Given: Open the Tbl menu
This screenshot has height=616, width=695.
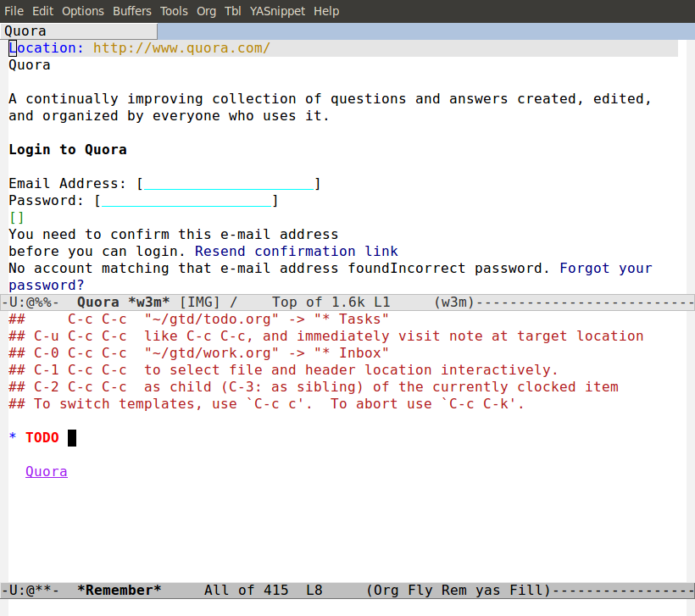Looking at the screenshot, I should 233,11.
